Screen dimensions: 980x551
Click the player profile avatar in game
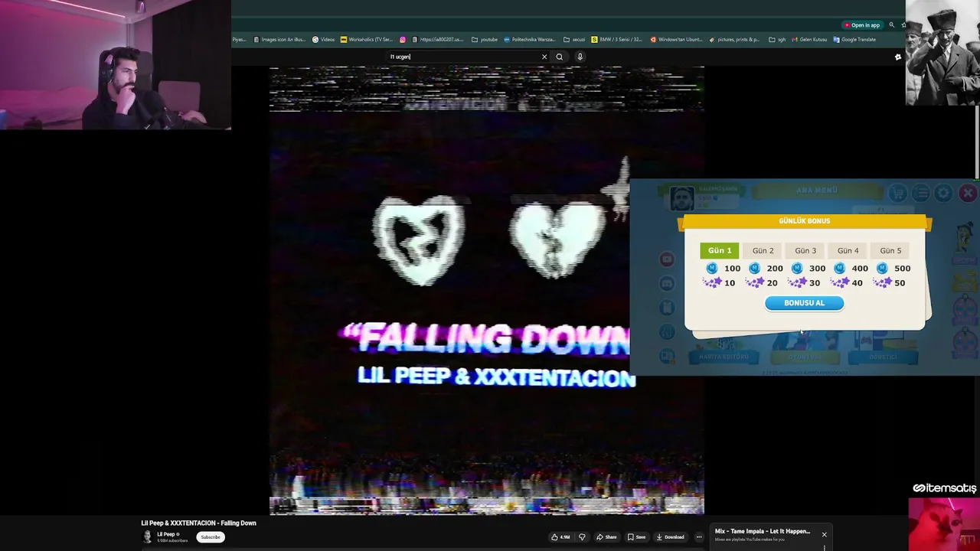coord(681,198)
